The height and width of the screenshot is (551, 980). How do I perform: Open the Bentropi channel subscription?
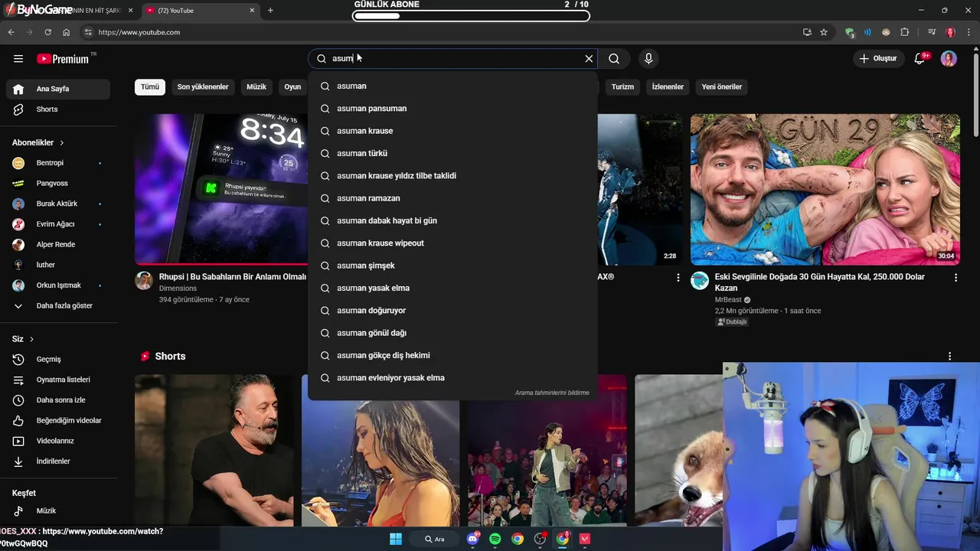(58, 163)
